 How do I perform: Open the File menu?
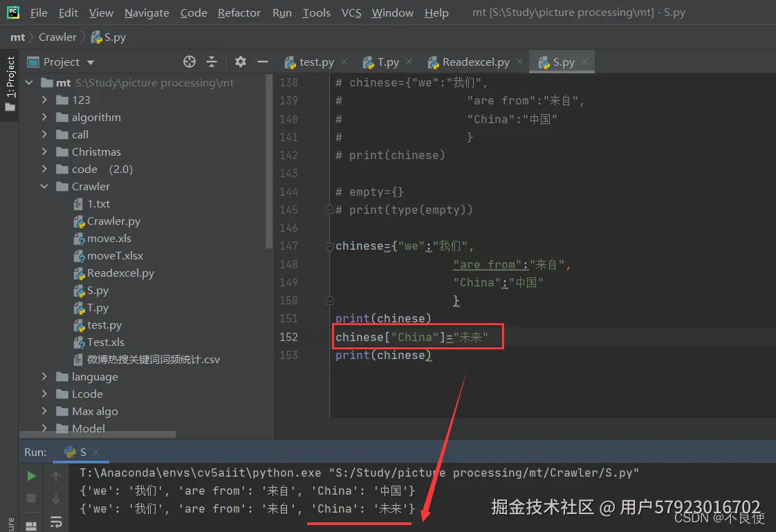tap(39, 13)
